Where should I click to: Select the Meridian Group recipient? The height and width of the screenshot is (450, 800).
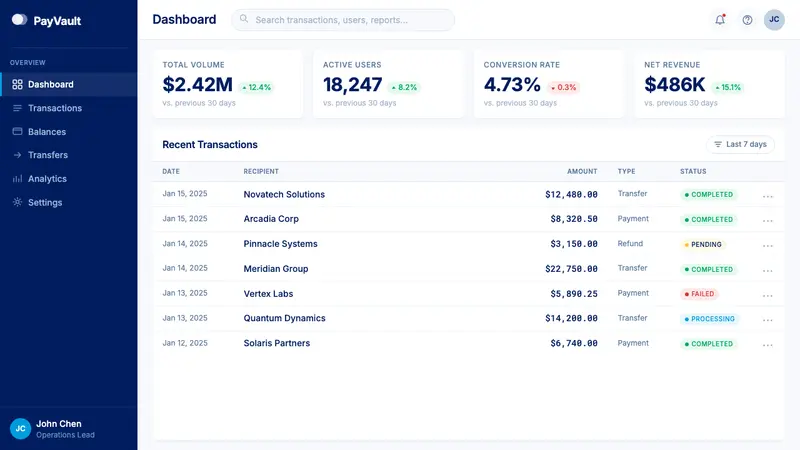(276, 269)
